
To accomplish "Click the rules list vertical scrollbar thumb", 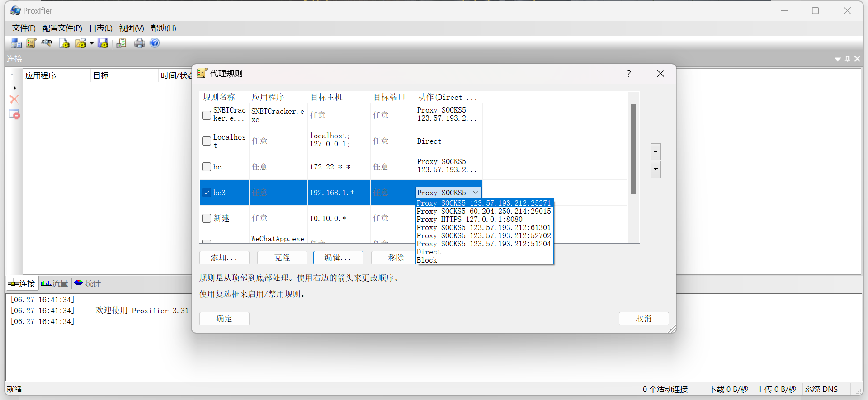I will pyautogui.click(x=633, y=149).
